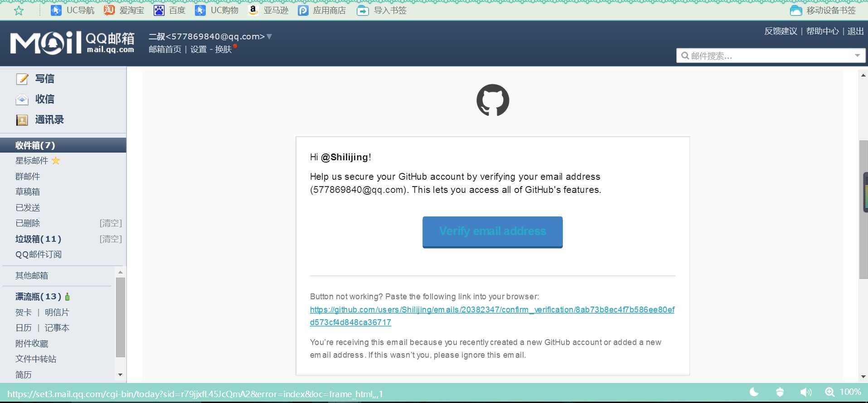Click the 导入书签 import bookmarks icon
This screenshot has height=403, width=868.
[363, 10]
